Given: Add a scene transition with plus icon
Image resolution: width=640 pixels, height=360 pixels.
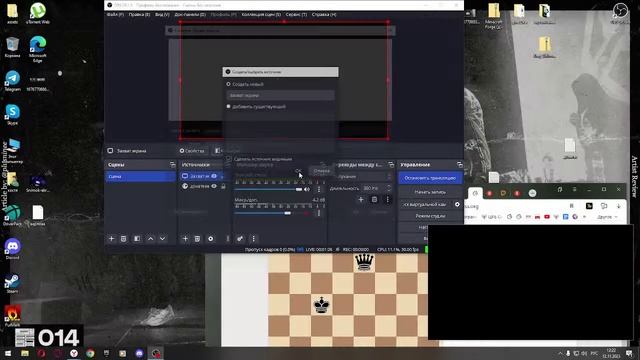Looking at the screenshot, I should coord(361,200).
